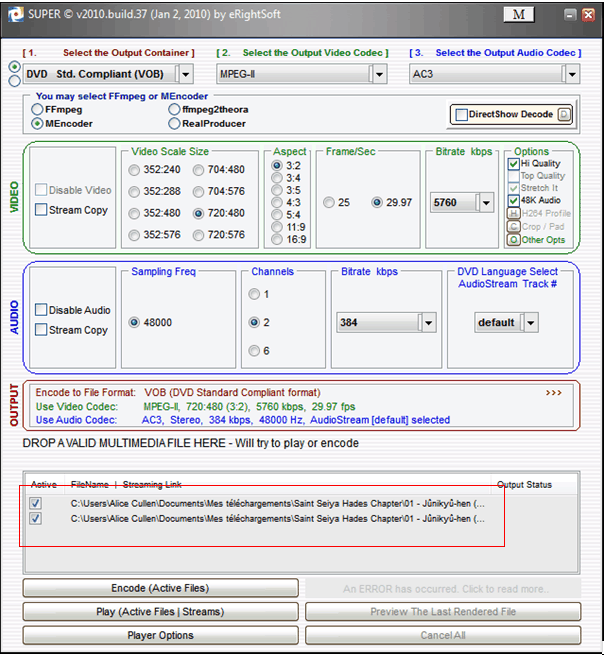This screenshot has height=655, width=605.
Task: Click Play (Active Files | Streams) button
Action: coord(160,612)
